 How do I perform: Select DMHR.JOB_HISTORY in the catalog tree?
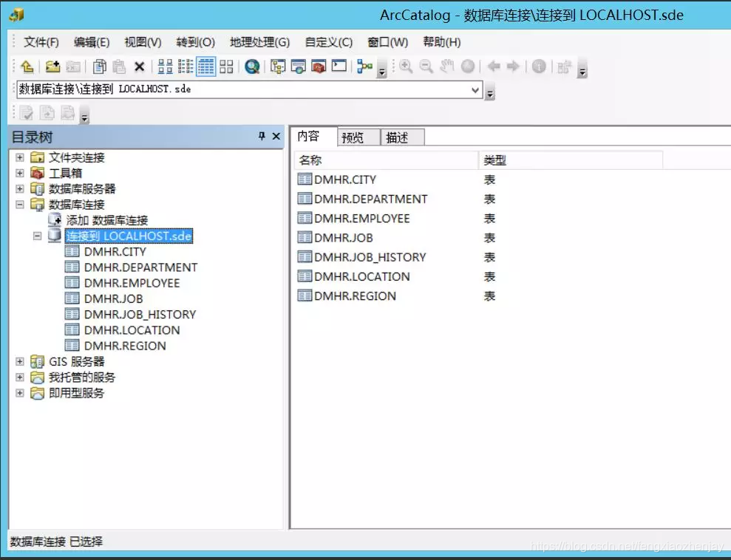(x=140, y=315)
